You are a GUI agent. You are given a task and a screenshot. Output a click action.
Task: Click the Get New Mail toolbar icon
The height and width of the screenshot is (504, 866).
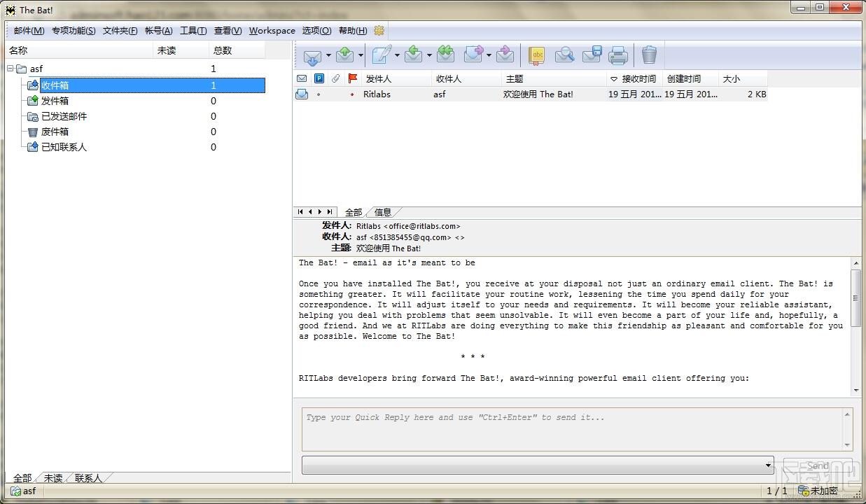click(312, 55)
